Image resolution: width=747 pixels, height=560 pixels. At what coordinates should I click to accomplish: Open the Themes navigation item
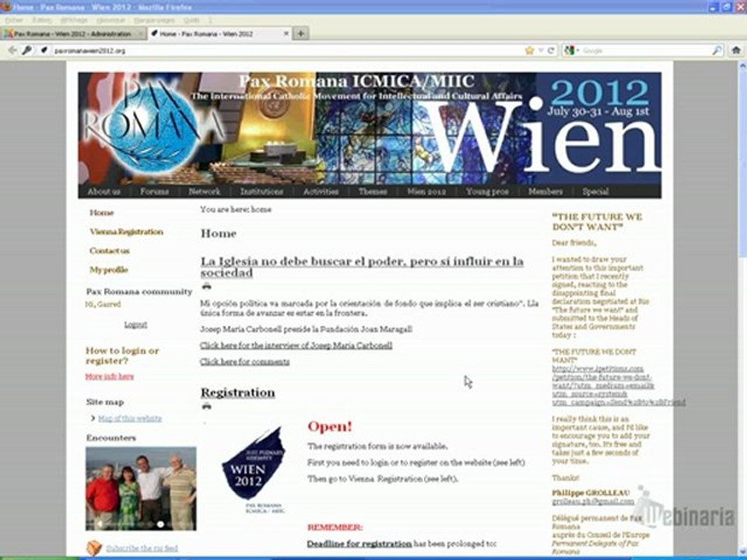[373, 191]
